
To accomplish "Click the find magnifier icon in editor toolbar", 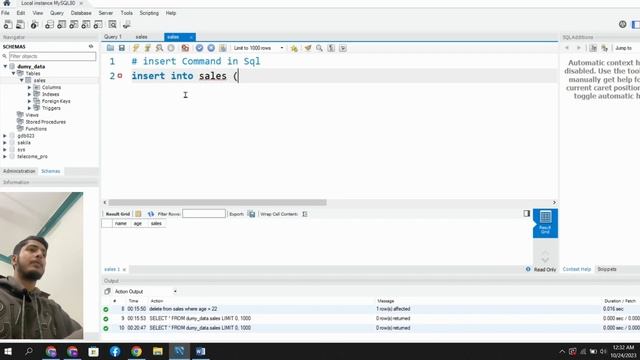I will [319, 48].
